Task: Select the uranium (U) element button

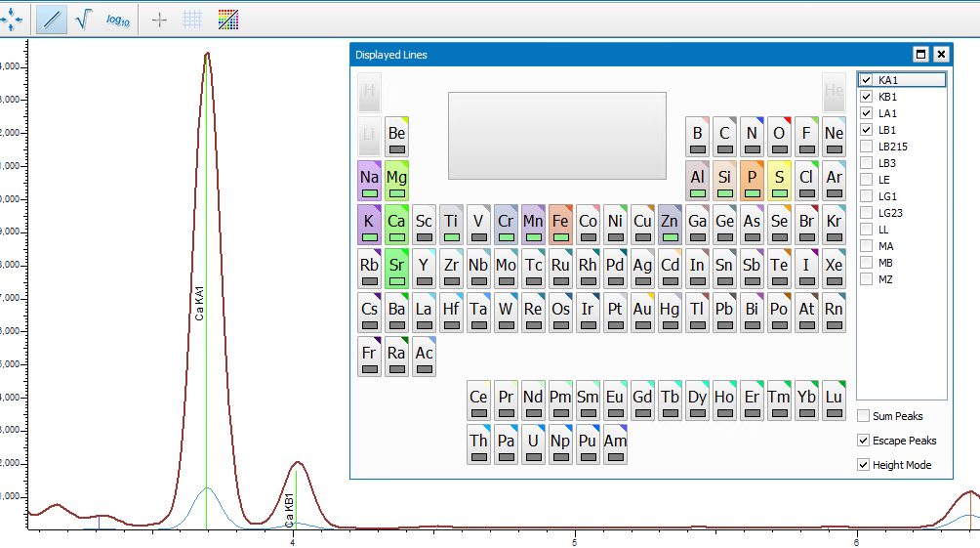Action: (533, 444)
